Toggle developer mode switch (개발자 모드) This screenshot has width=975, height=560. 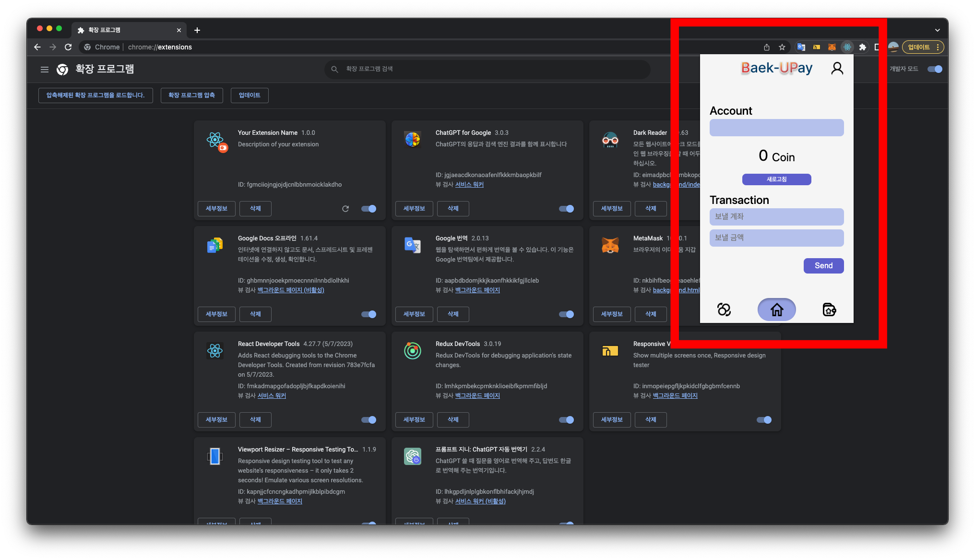(x=935, y=69)
